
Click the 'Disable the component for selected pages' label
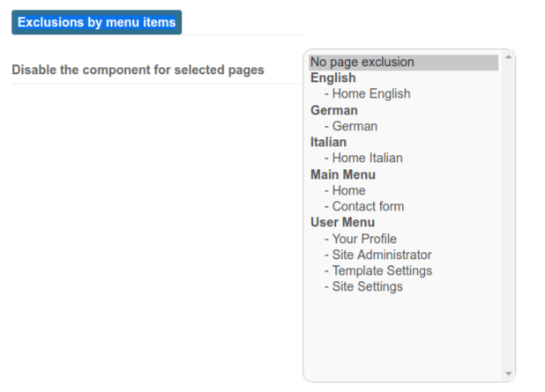[x=138, y=70]
